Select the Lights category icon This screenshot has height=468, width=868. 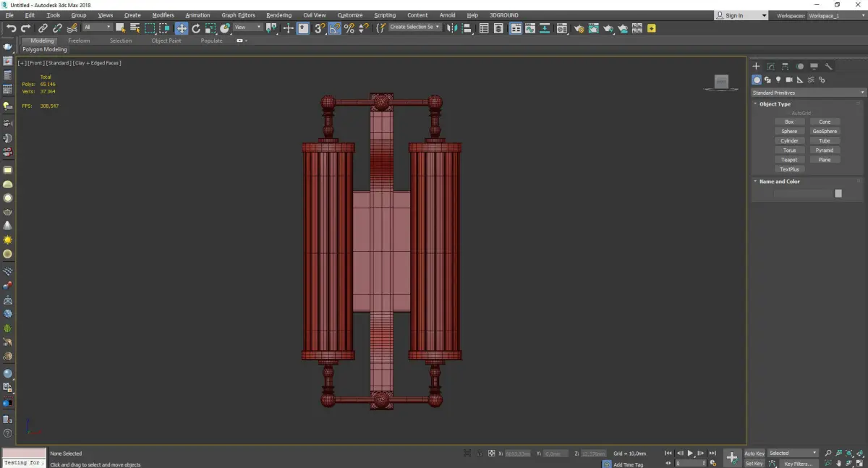778,80
